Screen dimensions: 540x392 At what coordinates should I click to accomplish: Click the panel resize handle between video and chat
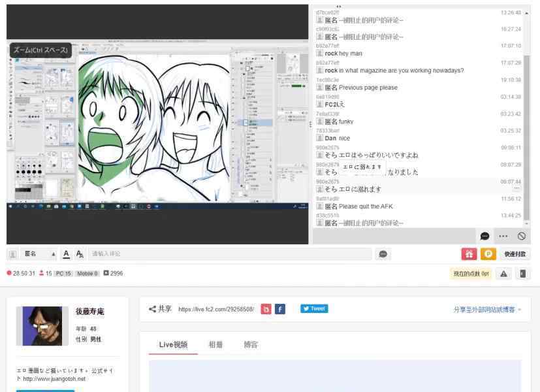click(x=311, y=124)
